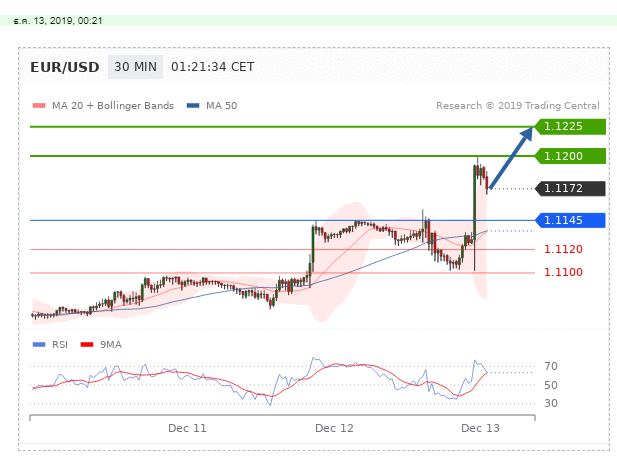
Task: Click the blue RSI legend swatch
Action: 39,345
